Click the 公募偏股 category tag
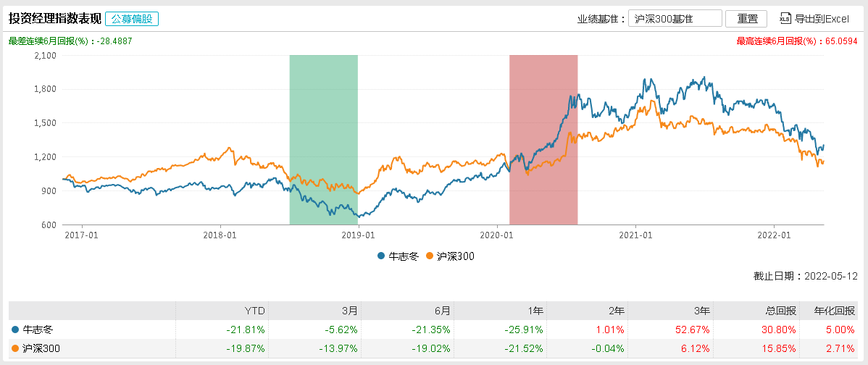Image resolution: width=868 pixels, height=365 pixels. (132, 19)
